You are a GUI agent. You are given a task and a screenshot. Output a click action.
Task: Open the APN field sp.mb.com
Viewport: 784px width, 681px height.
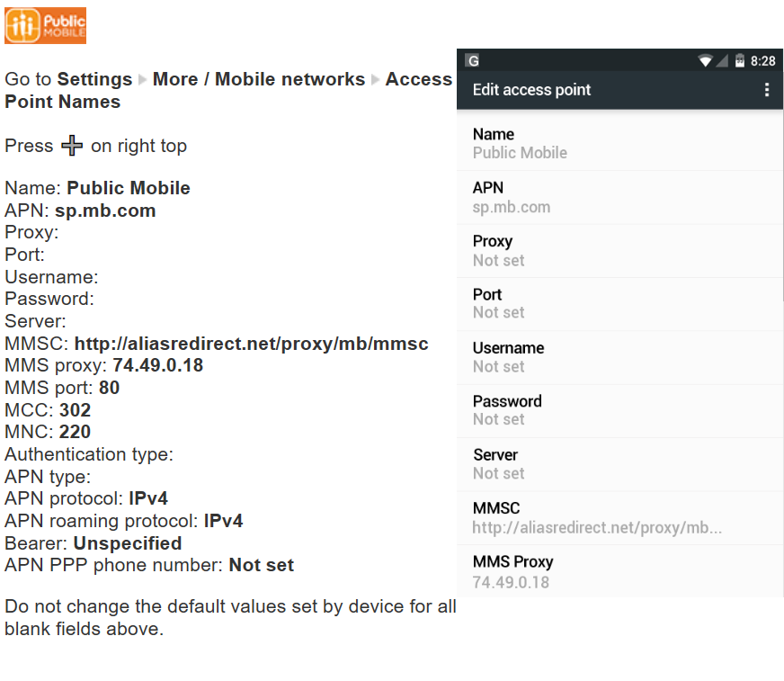pyautogui.click(x=619, y=197)
